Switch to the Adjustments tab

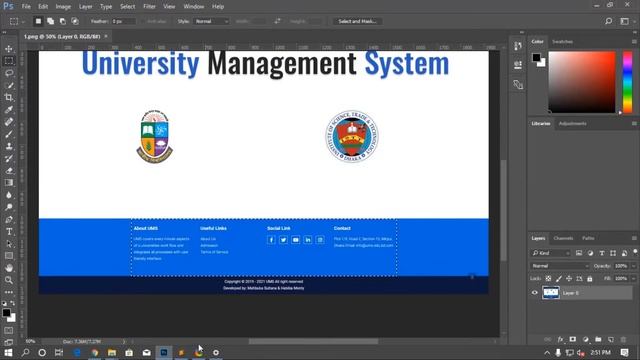pyautogui.click(x=572, y=123)
